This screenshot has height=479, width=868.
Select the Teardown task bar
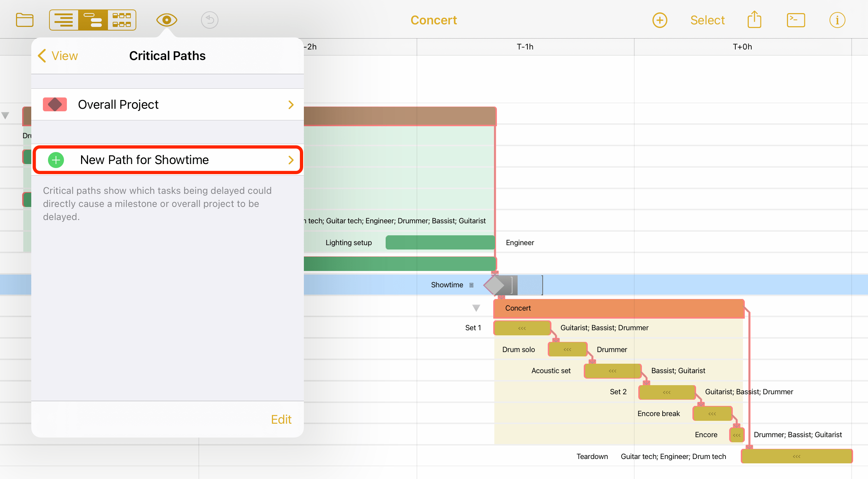click(797, 456)
